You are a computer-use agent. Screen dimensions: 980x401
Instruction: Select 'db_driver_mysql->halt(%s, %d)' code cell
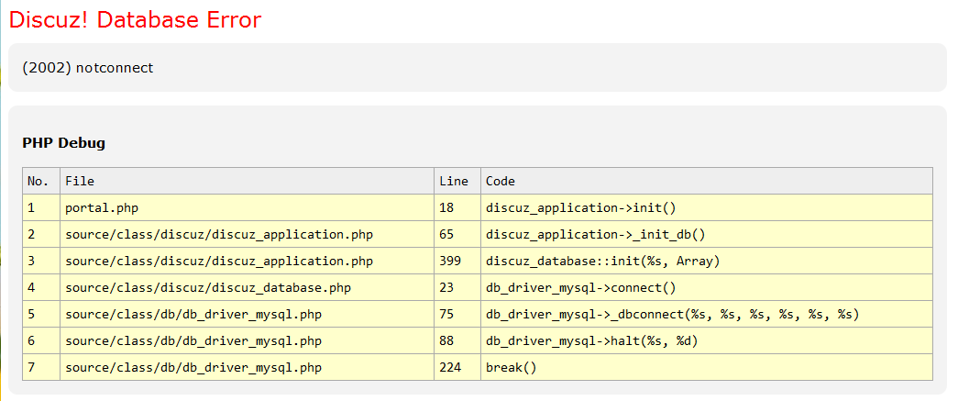707,340
